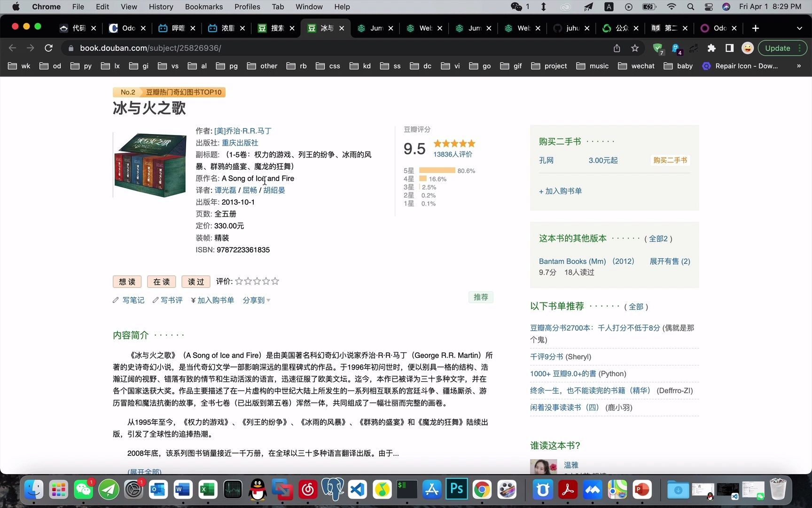Open author link 重庆出版社

tap(240, 143)
